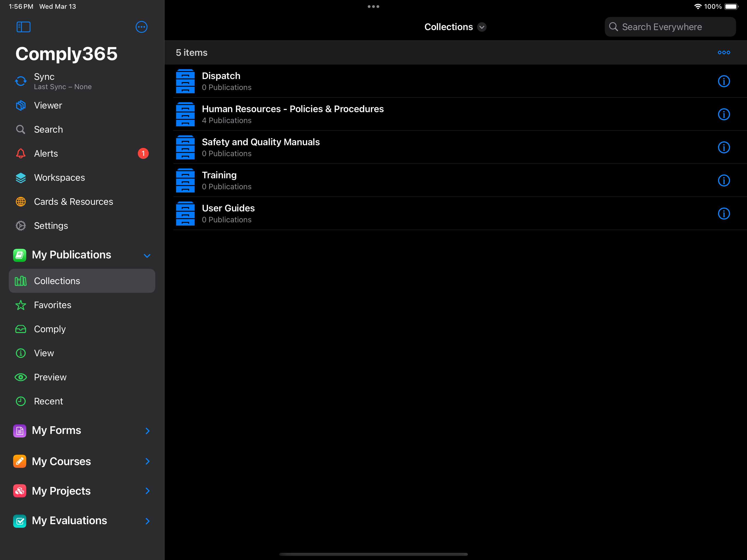Image resolution: width=747 pixels, height=560 pixels.
Task: Click the Dispatch cabinet icon
Action: (185, 81)
